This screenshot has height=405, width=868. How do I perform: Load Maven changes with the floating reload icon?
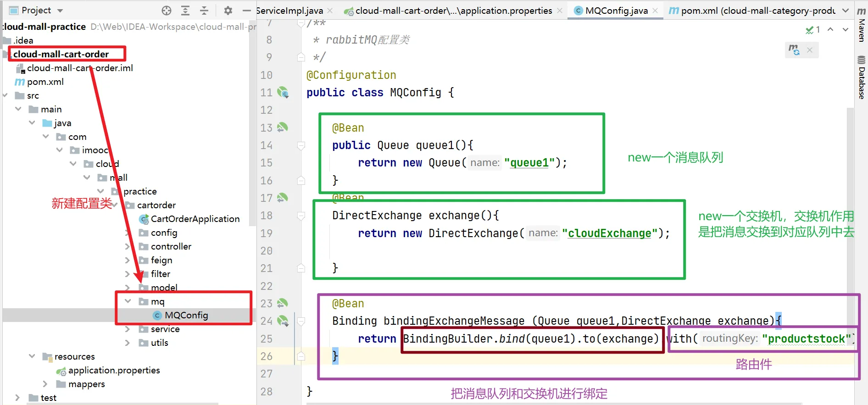(x=794, y=50)
